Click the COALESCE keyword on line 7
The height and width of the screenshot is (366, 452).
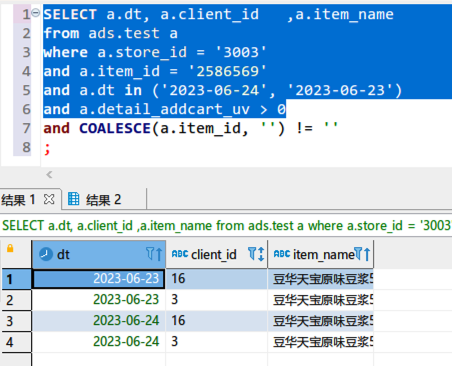tap(115, 128)
